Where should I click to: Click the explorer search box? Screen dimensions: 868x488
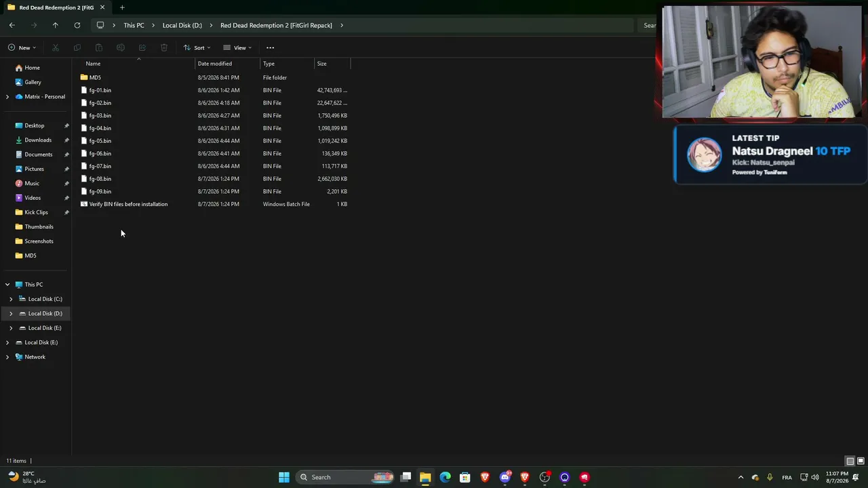click(648, 25)
